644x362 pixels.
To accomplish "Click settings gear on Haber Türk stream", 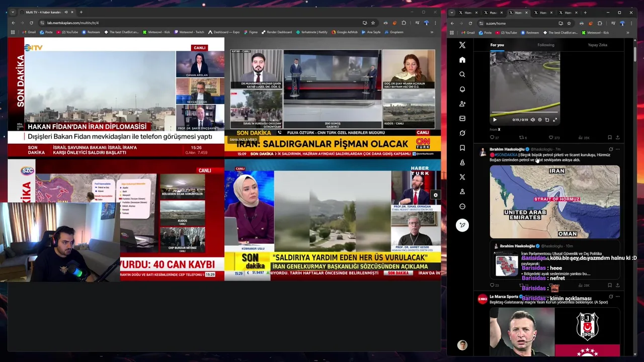I will [x=435, y=195].
